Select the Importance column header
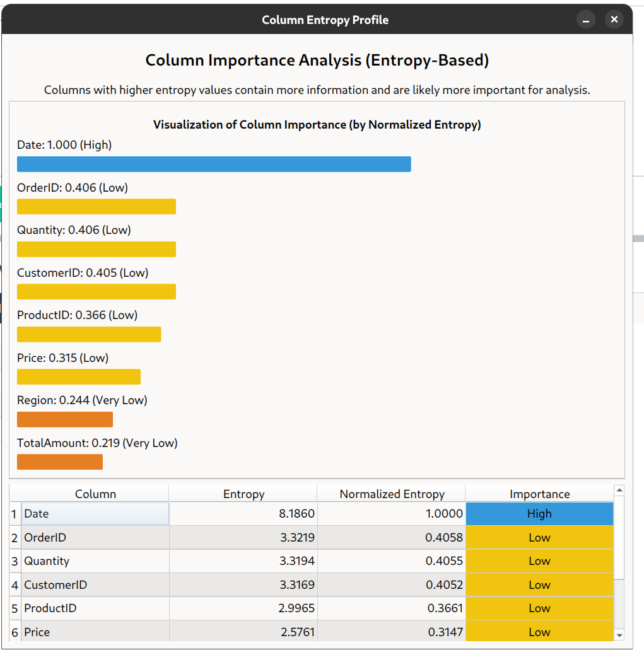The height and width of the screenshot is (650, 644). [x=539, y=494]
